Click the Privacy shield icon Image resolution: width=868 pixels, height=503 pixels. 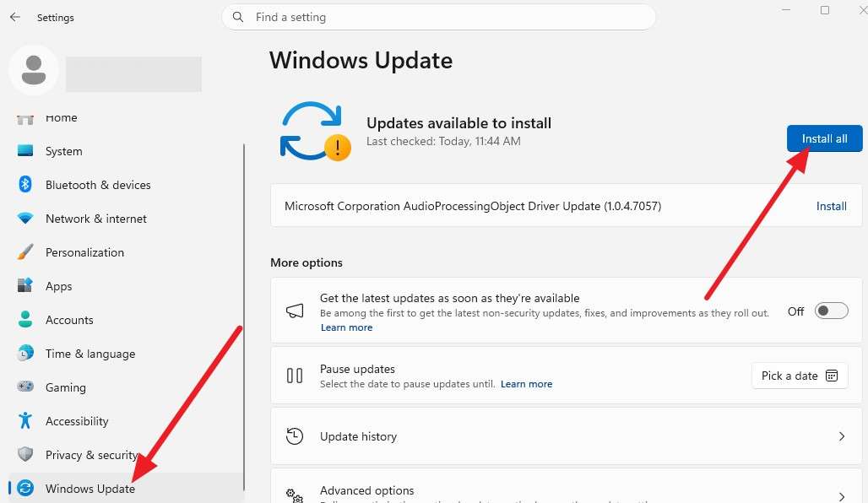(25, 454)
